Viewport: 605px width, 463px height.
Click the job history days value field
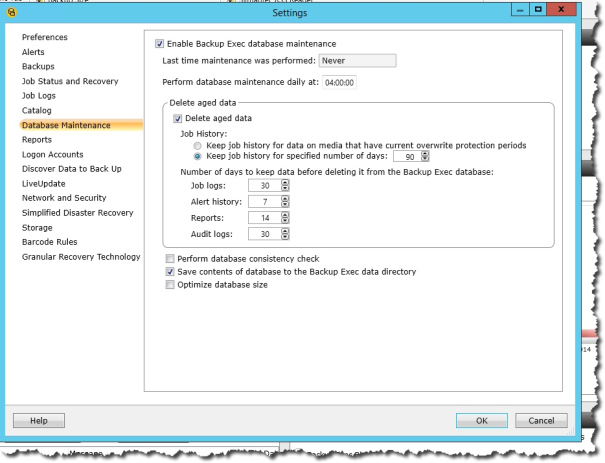(407, 156)
